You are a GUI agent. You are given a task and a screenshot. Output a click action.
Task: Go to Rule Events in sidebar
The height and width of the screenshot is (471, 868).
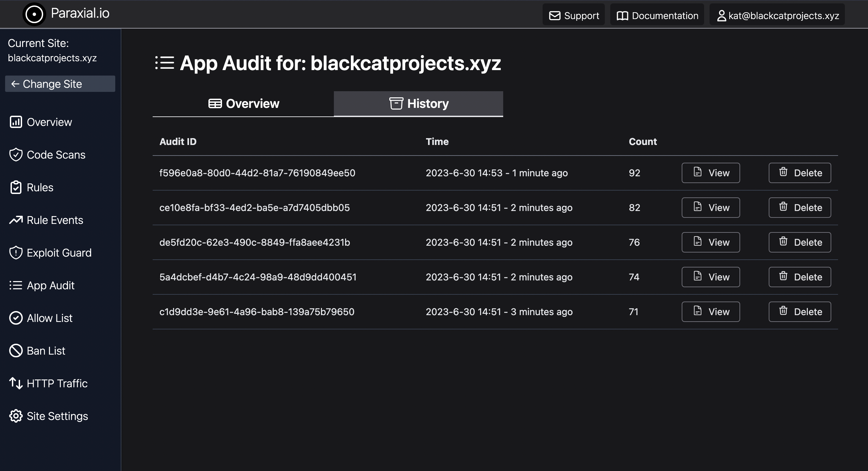click(46, 220)
